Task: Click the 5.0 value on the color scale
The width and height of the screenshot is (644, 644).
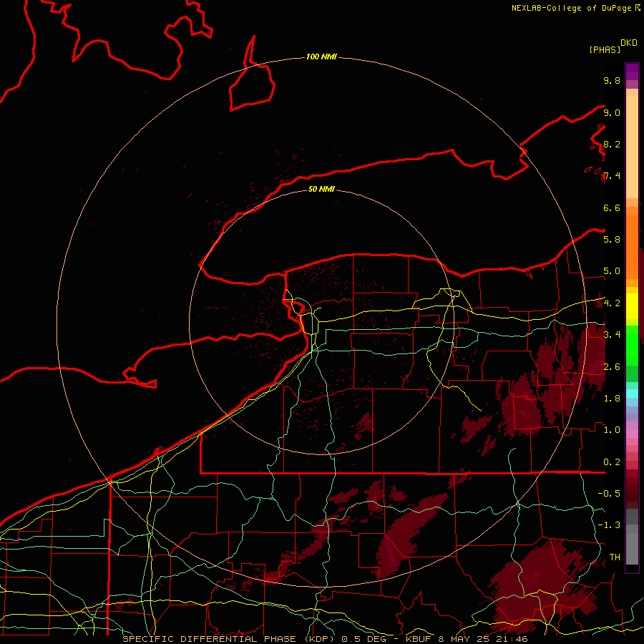Action: [x=612, y=271]
